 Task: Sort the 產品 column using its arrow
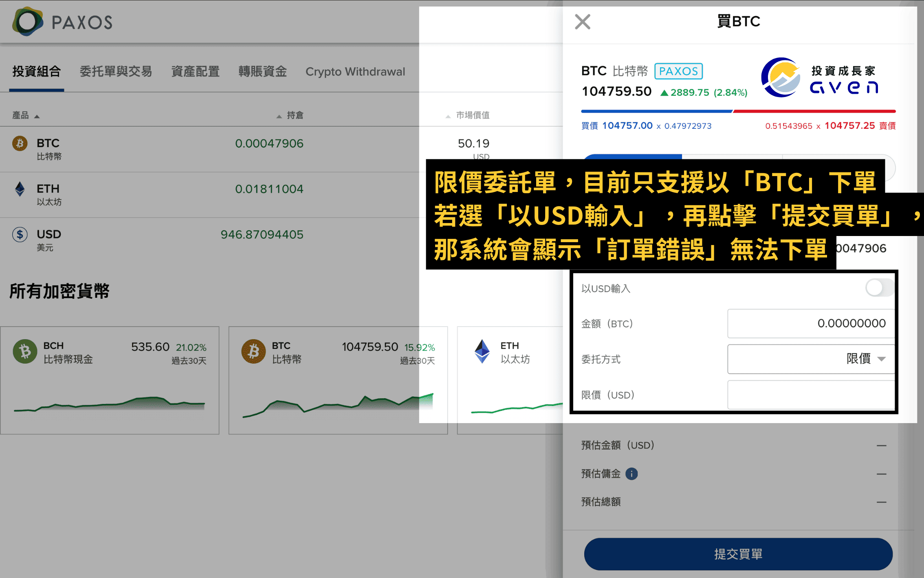[x=37, y=116]
